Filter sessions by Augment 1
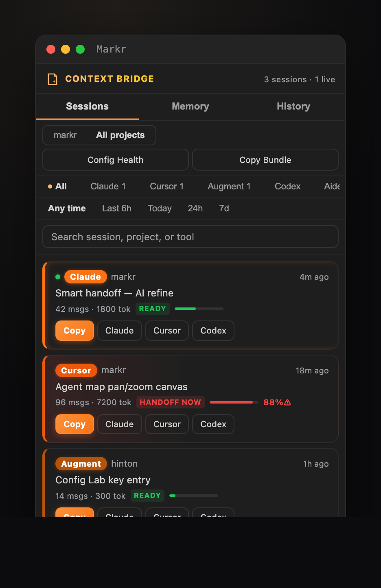Image resolution: width=381 pixels, height=588 pixels. 229,186
